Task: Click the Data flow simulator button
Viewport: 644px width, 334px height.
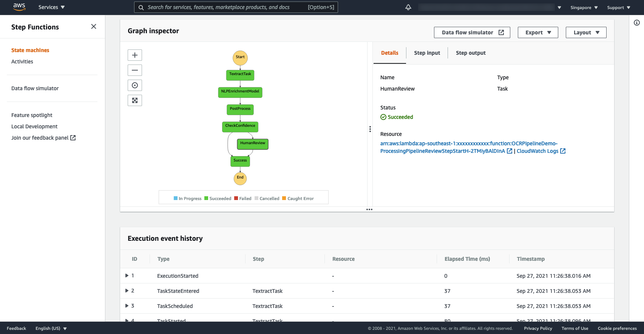Action: (472, 32)
